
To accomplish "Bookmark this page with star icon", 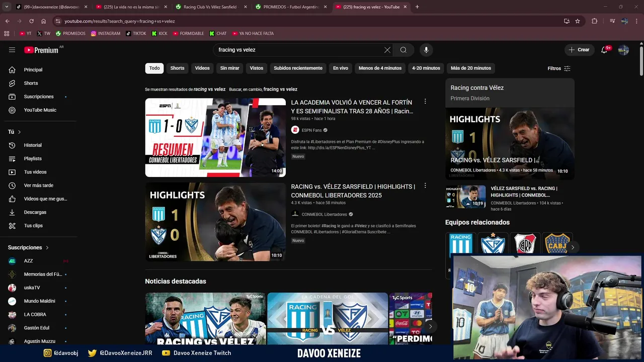I will pos(578,21).
